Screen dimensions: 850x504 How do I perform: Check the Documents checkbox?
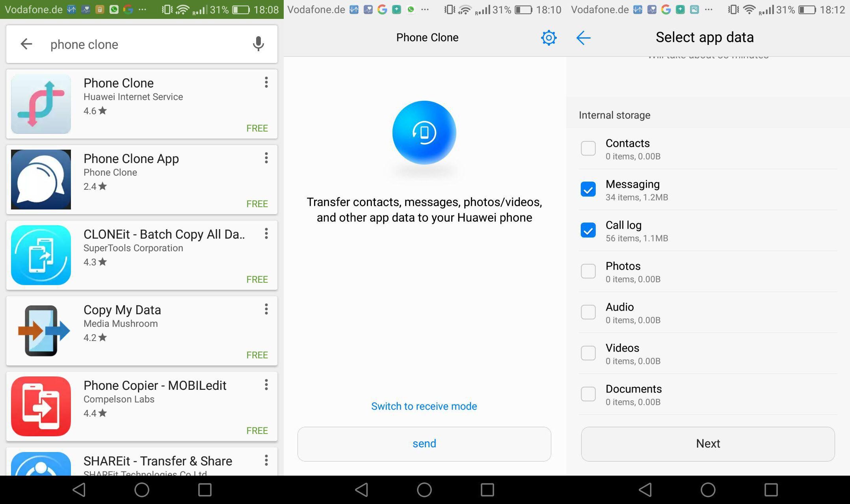coord(588,394)
